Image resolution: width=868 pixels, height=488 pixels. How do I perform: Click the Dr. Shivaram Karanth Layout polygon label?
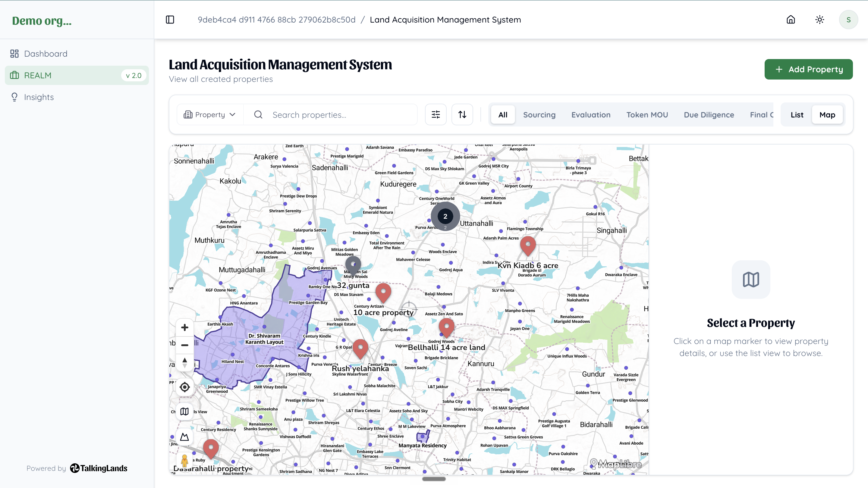click(x=264, y=339)
